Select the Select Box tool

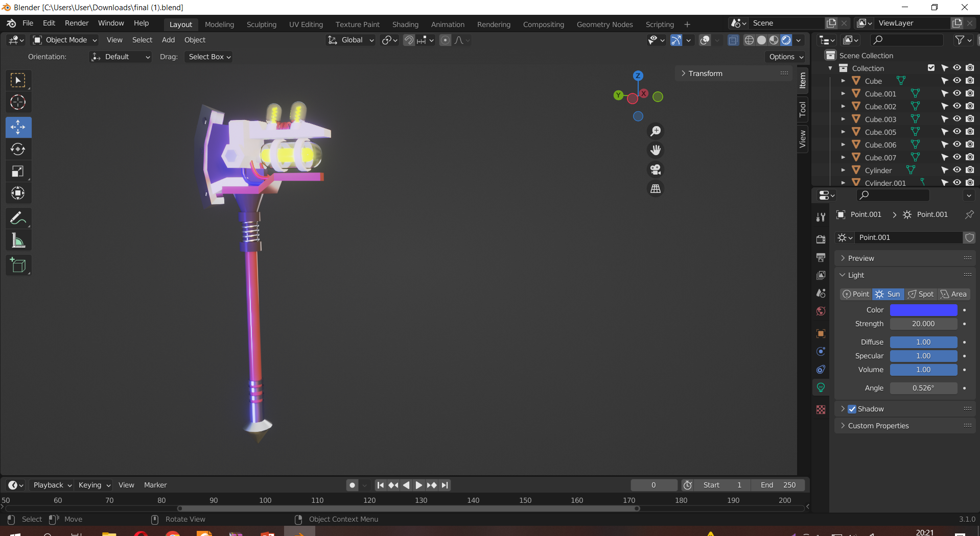(18, 81)
